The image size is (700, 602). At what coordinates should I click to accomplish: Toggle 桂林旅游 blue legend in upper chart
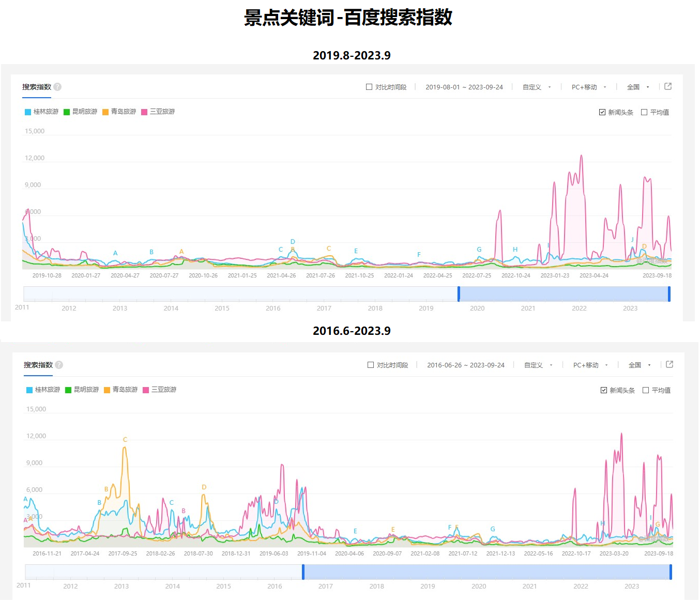pos(42,112)
